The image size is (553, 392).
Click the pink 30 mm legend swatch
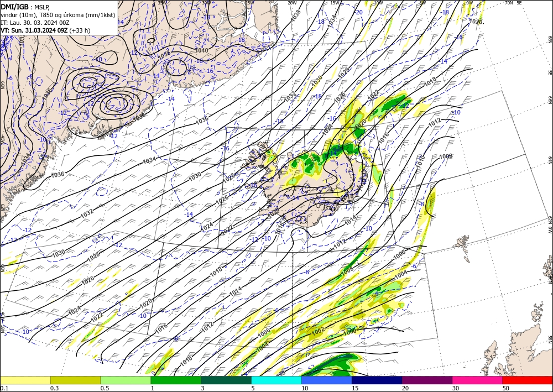coord(478,380)
